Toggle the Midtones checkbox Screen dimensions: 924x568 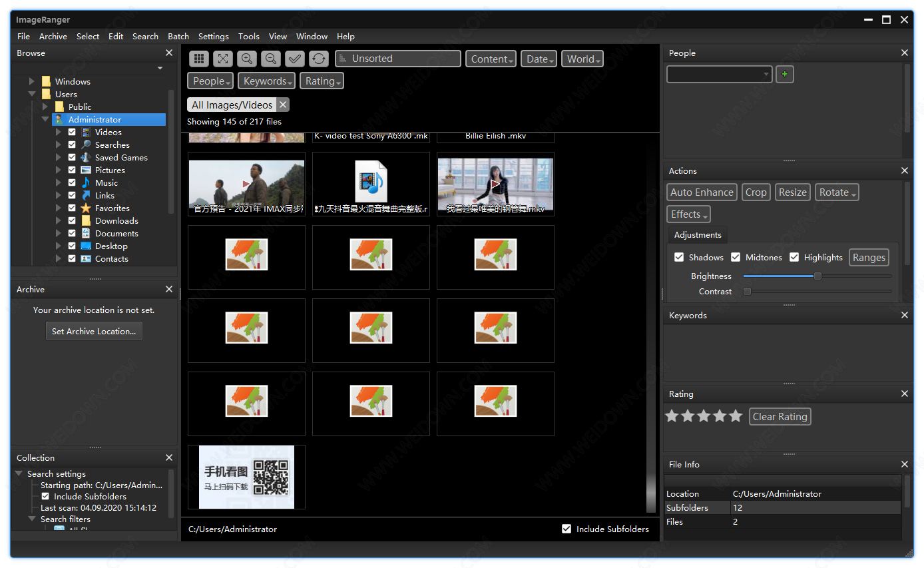[x=736, y=257]
